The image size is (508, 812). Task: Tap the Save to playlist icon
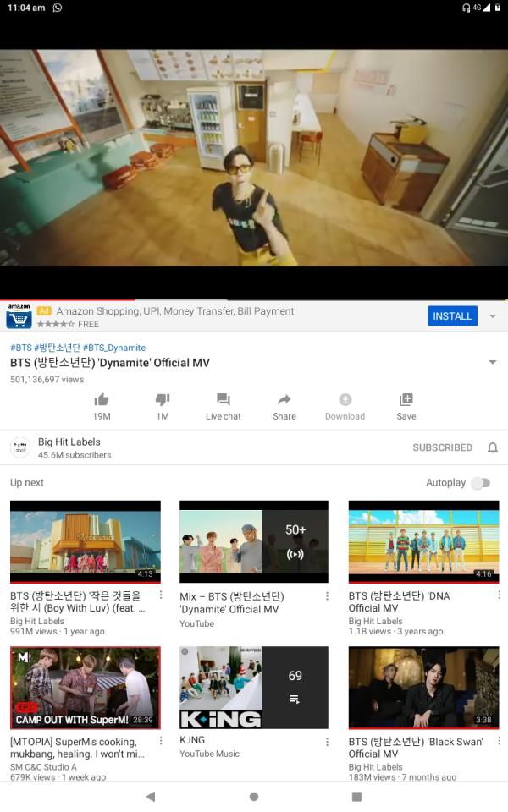pos(406,399)
